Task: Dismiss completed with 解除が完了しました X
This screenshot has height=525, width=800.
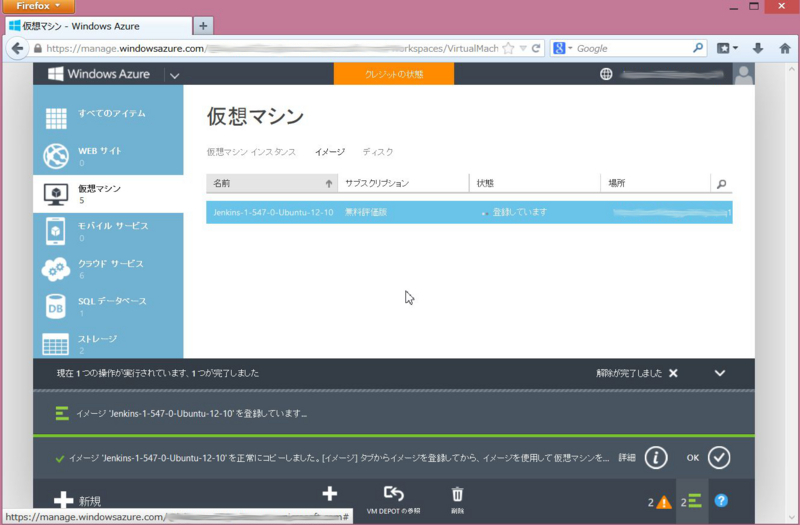Action: [x=673, y=373]
